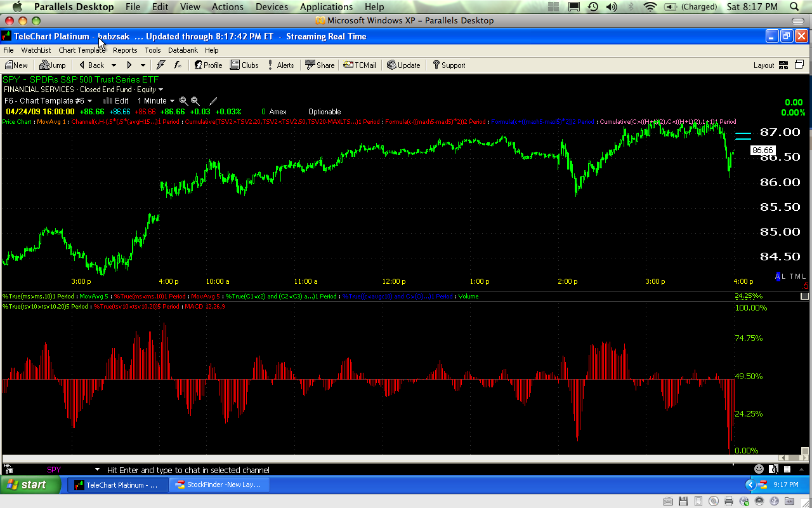The height and width of the screenshot is (508, 812).
Task: Select the drawing pencil tool
Action: [x=213, y=101]
